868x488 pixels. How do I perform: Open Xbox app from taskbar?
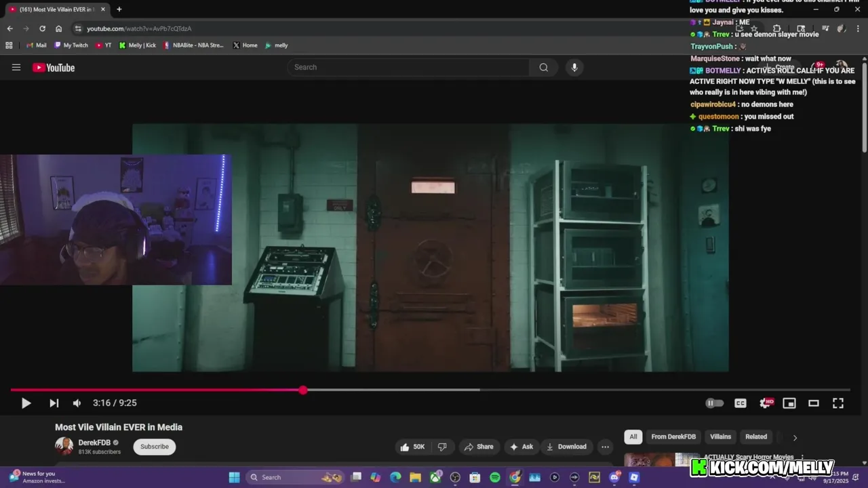[435, 477]
